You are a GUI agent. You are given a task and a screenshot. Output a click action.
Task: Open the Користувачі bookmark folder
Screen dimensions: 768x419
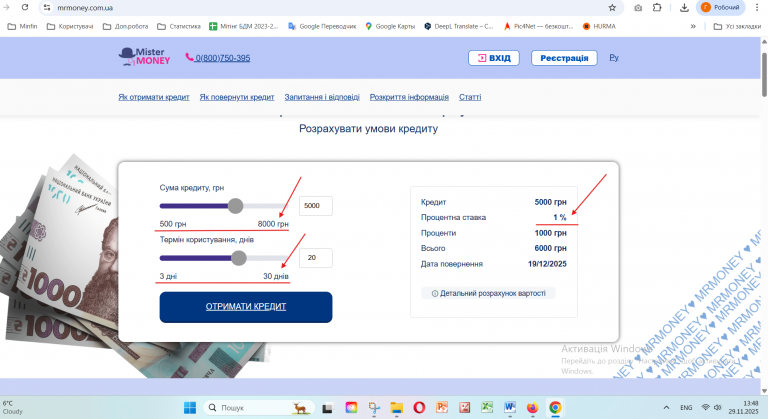pos(70,26)
